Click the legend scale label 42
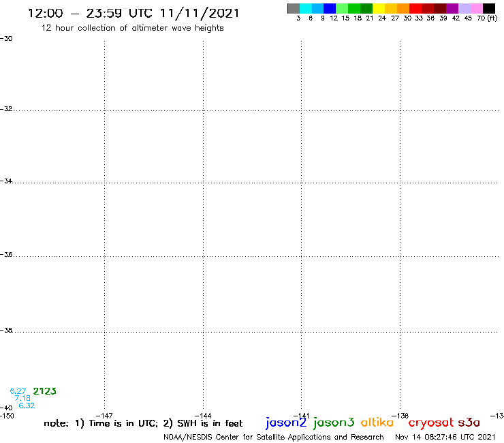The height and width of the screenshot is (443, 504). point(456,18)
